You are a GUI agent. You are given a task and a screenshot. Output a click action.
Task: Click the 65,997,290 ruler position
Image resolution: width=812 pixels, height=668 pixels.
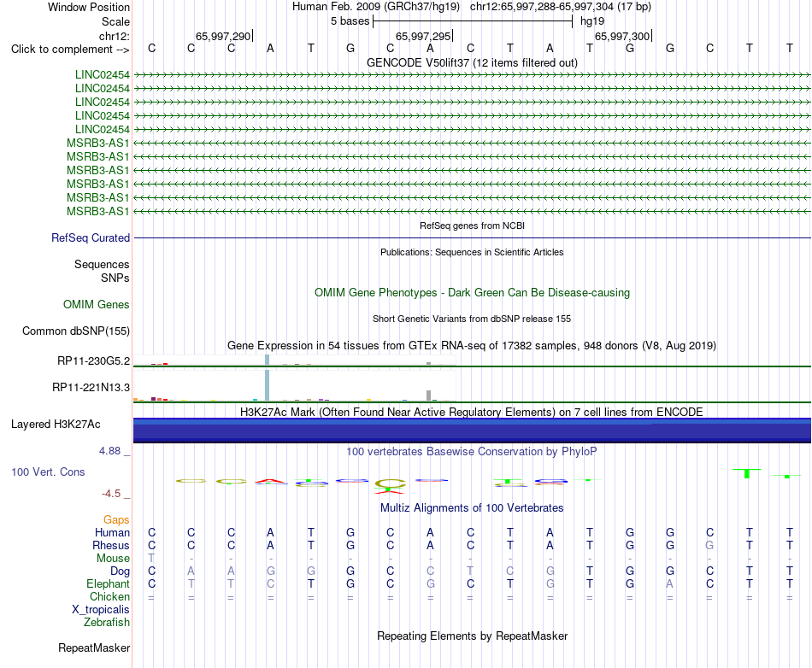pos(223,36)
